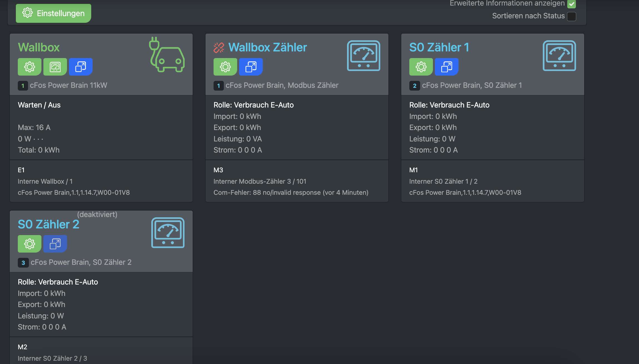Click Interner S0 Zähler 1 / 2 text

[x=443, y=181]
